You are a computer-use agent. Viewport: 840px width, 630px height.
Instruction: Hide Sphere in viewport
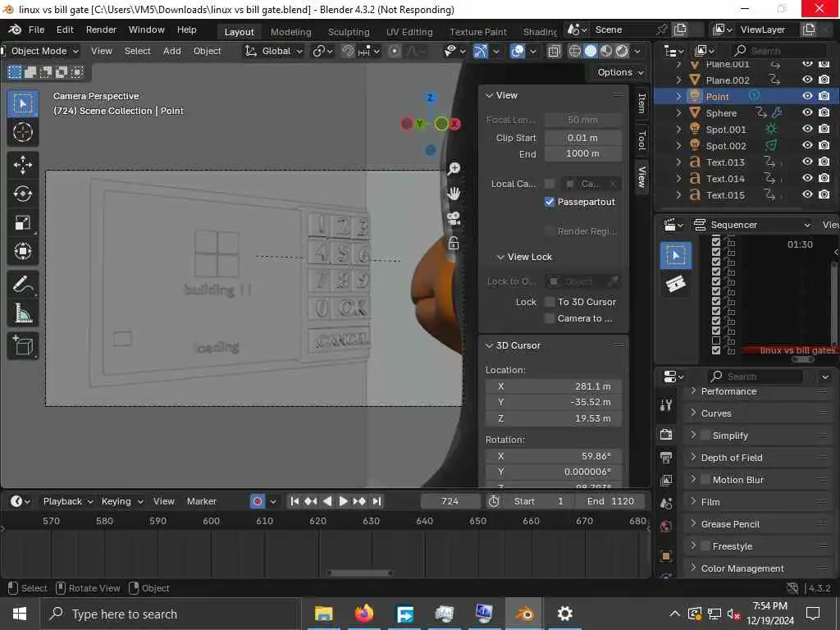click(807, 112)
